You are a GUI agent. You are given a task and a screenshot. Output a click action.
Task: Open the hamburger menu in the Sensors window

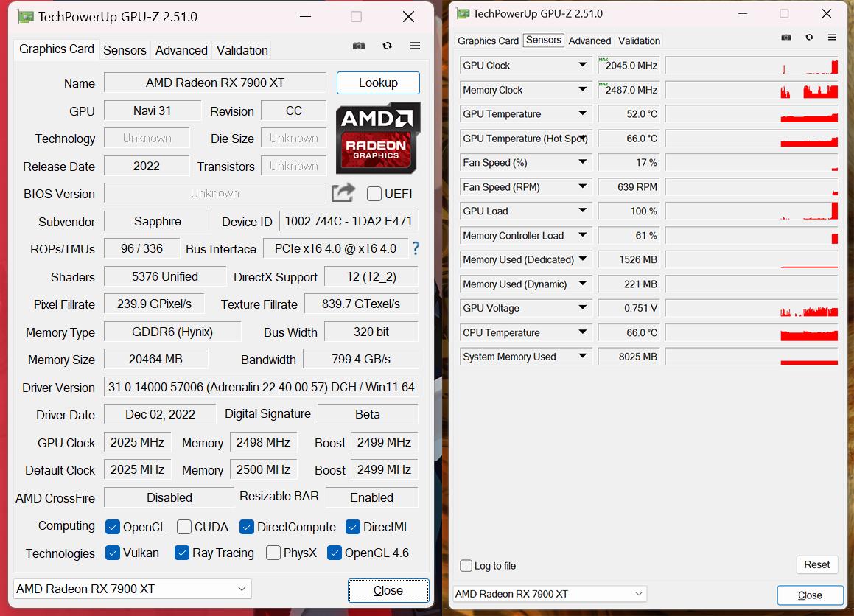[832, 37]
